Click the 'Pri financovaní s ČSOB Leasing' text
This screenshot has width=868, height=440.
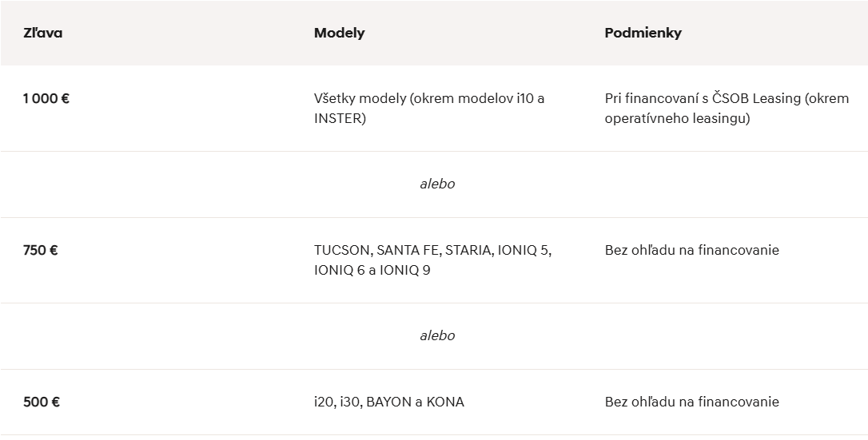pos(702,98)
